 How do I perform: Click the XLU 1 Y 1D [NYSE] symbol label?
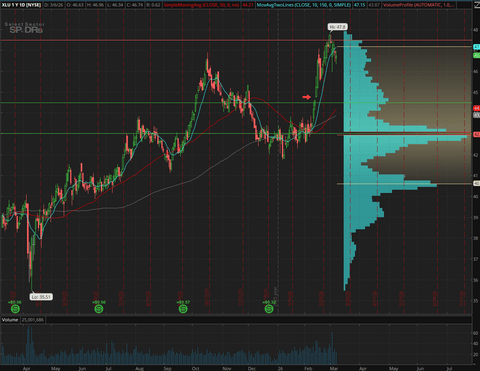(21, 5)
